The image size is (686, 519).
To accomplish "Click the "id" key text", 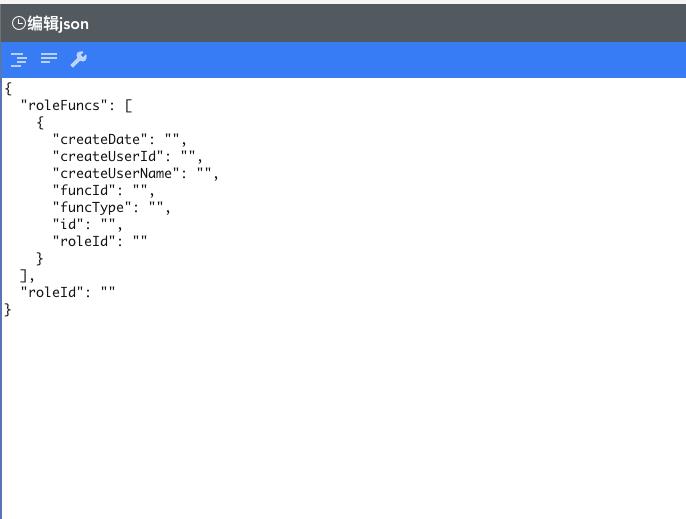I will [68, 224].
